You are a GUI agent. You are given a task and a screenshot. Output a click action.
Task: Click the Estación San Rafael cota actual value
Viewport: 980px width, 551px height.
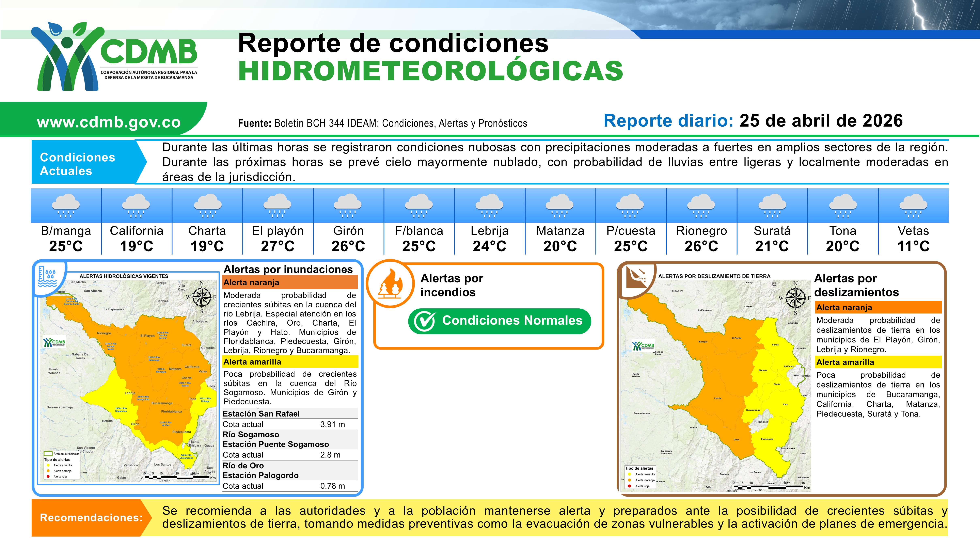pos(332,424)
